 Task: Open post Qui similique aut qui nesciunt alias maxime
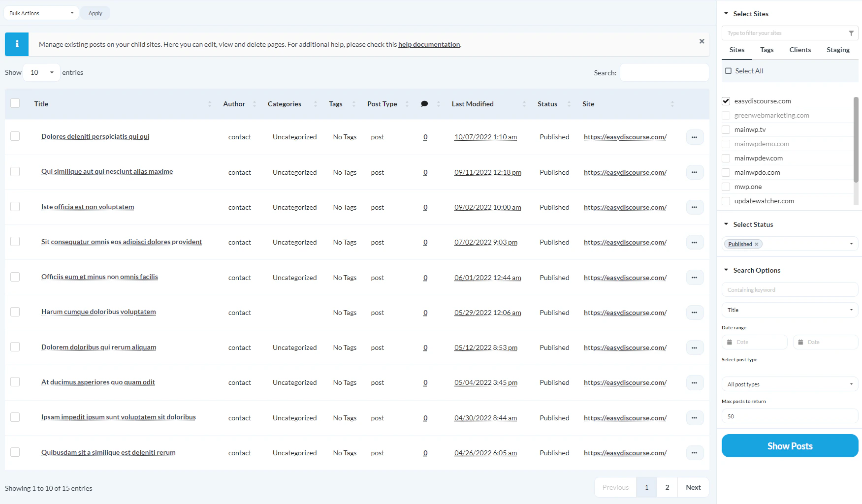point(107,172)
